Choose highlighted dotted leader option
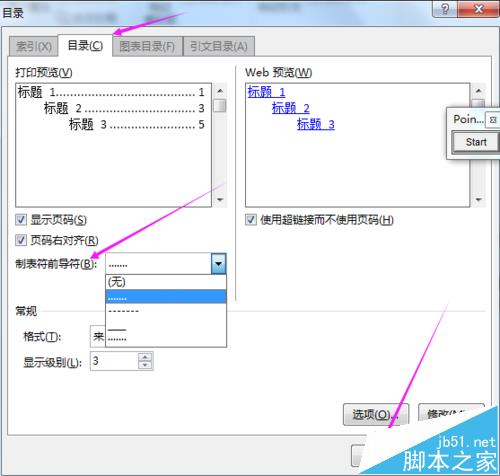The width and height of the screenshot is (500, 476). (x=166, y=297)
